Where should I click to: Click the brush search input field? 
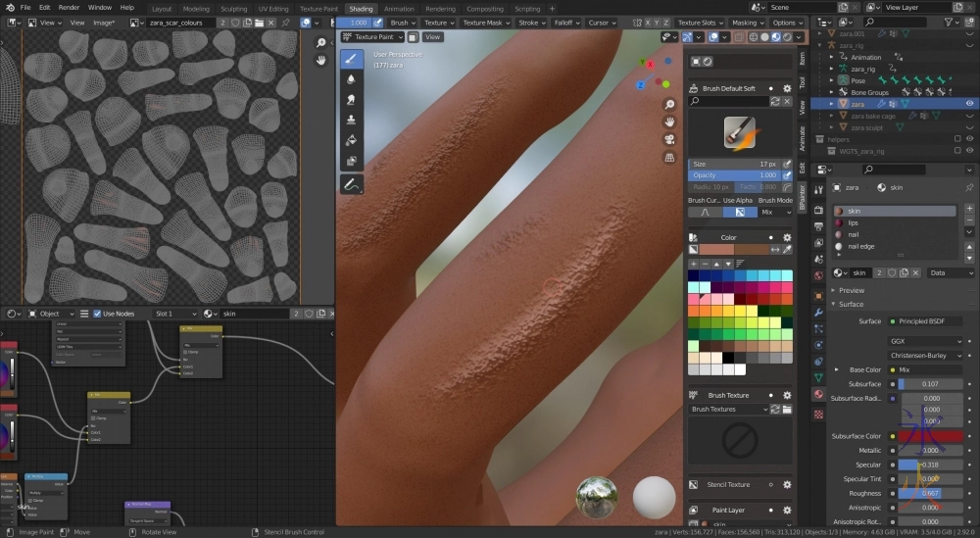[729, 101]
